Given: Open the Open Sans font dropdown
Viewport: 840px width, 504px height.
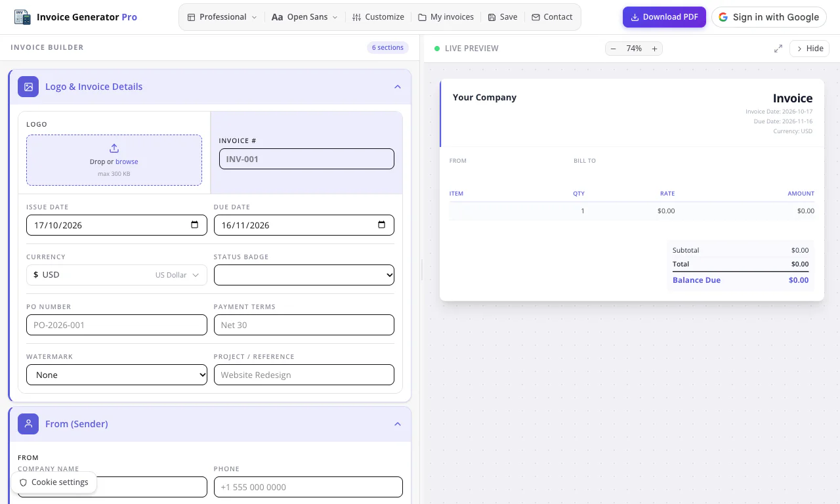Looking at the screenshot, I should coord(304,17).
